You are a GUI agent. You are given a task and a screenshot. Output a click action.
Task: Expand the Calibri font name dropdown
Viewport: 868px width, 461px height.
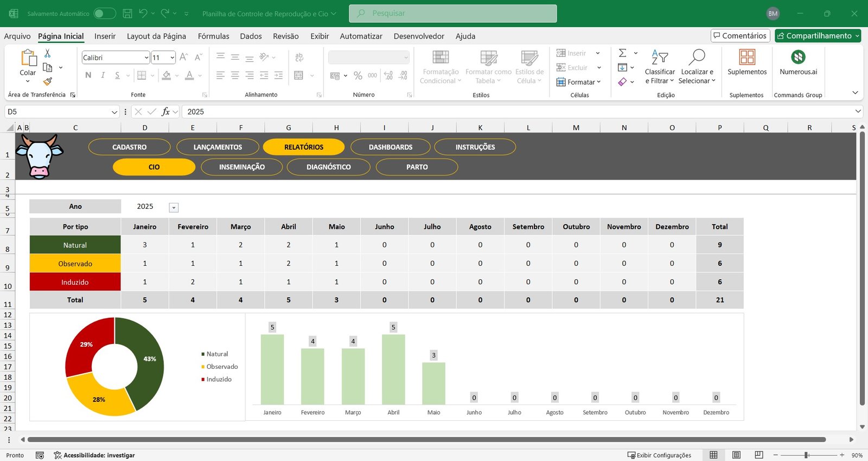(x=146, y=57)
